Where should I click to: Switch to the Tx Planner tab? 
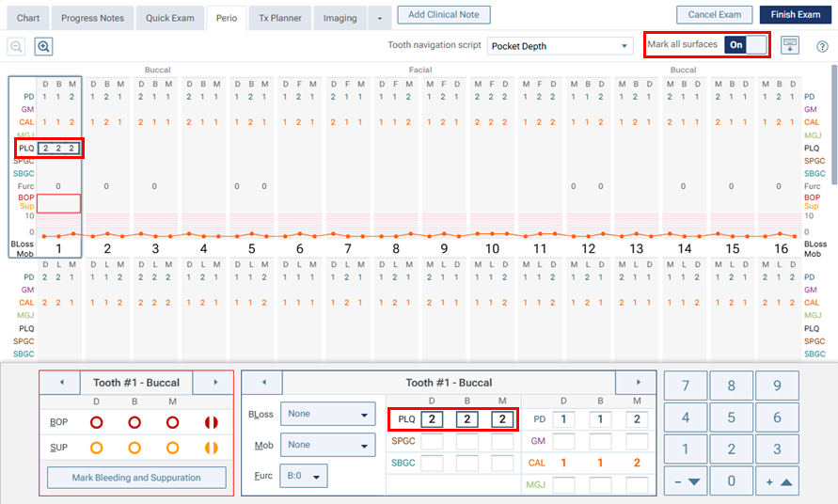280,18
